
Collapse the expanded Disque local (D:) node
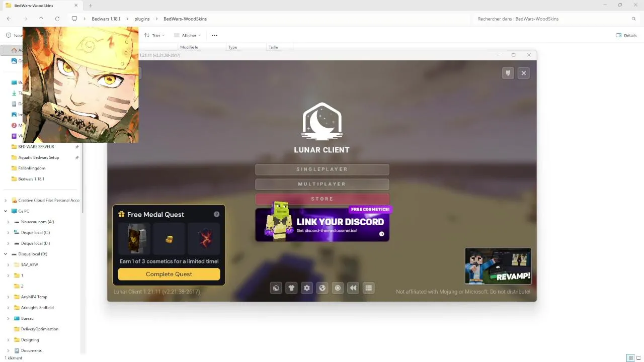6,254
